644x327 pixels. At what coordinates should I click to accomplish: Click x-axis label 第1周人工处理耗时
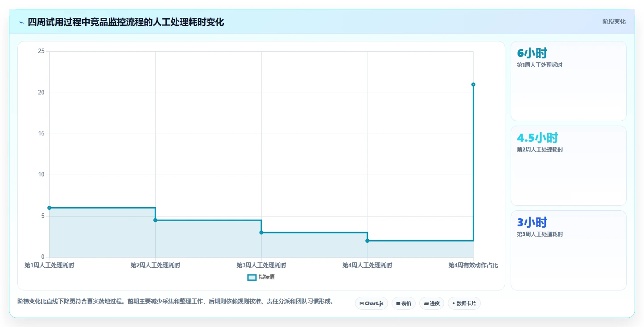(x=50, y=265)
